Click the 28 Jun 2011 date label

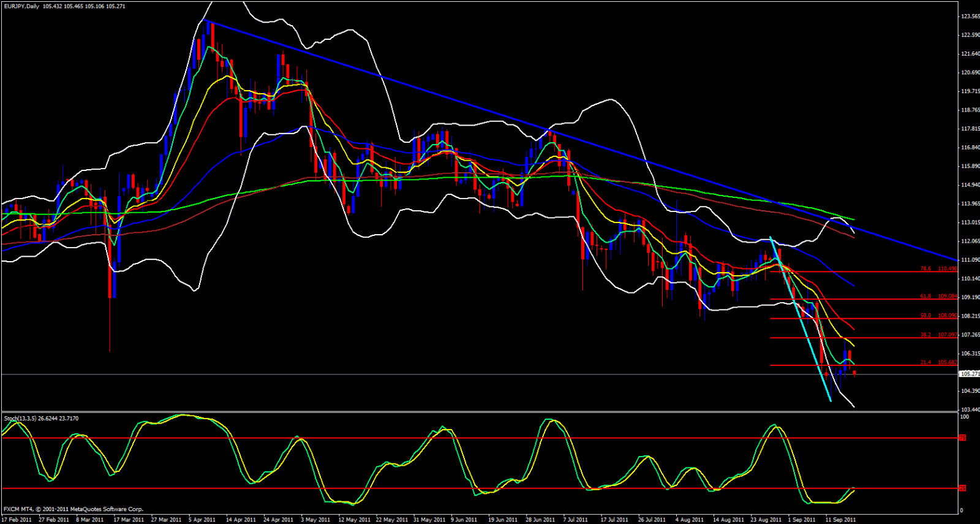click(x=540, y=520)
